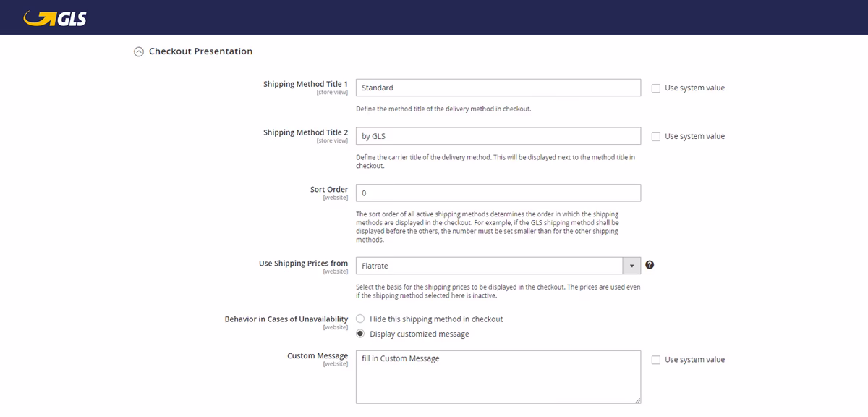Click inside the Shipping Method Title 2 field

pos(498,135)
